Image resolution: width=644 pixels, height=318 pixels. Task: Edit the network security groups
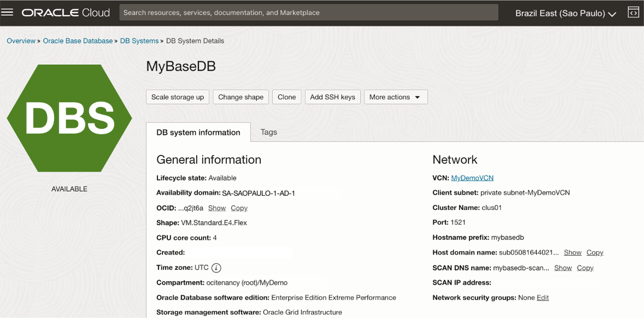pyautogui.click(x=543, y=297)
